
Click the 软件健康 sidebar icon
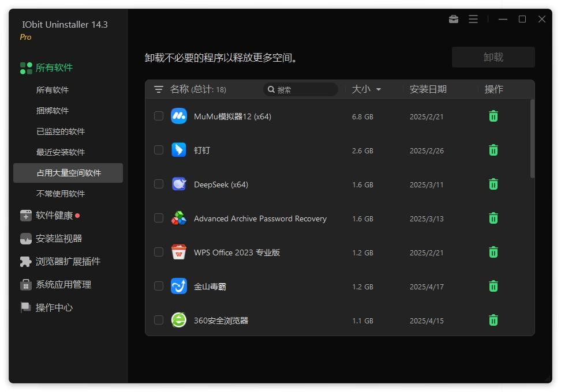pyautogui.click(x=26, y=216)
